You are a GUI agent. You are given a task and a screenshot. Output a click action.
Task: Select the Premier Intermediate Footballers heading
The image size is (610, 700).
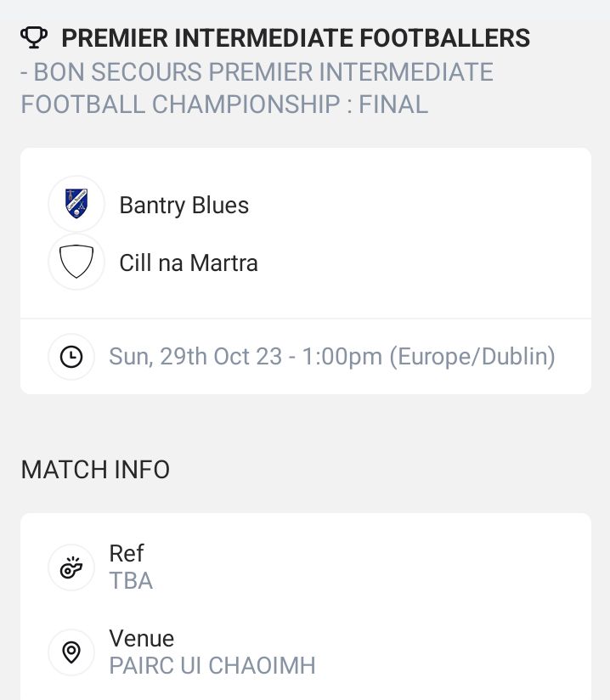296,38
